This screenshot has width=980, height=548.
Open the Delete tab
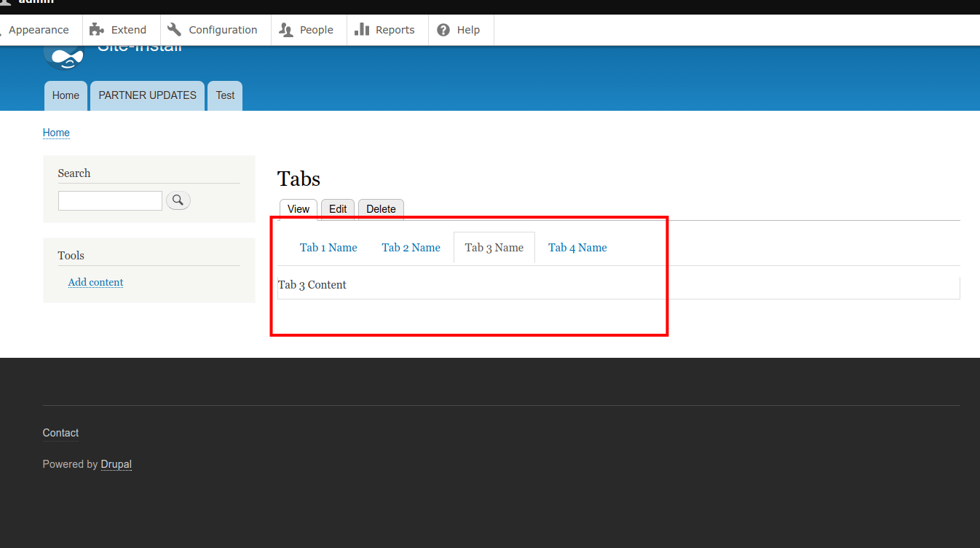381,208
